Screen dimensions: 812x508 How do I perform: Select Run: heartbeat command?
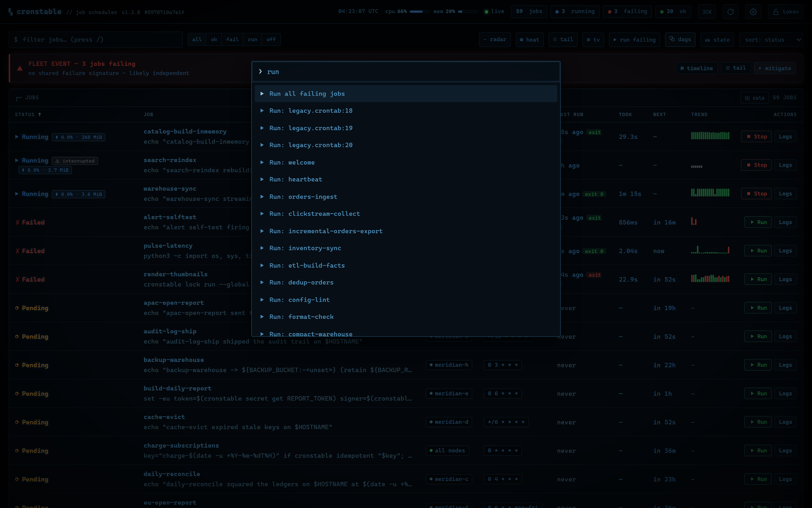pyautogui.click(x=406, y=179)
